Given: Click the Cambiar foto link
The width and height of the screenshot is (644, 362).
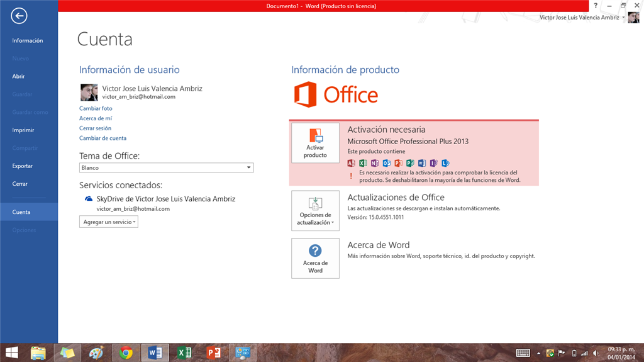Looking at the screenshot, I should [96, 108].
